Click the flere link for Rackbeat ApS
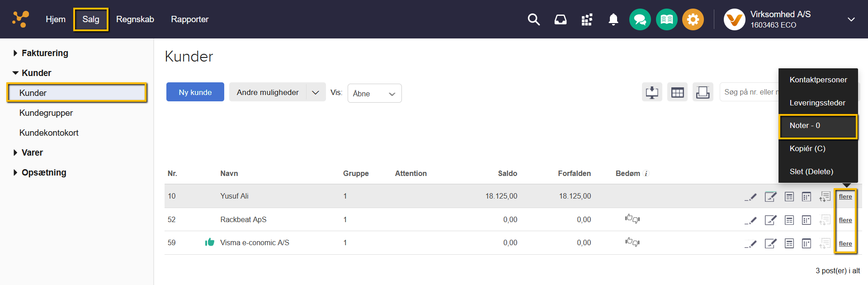This screenshot has width=868, height=285. point(845,220)
